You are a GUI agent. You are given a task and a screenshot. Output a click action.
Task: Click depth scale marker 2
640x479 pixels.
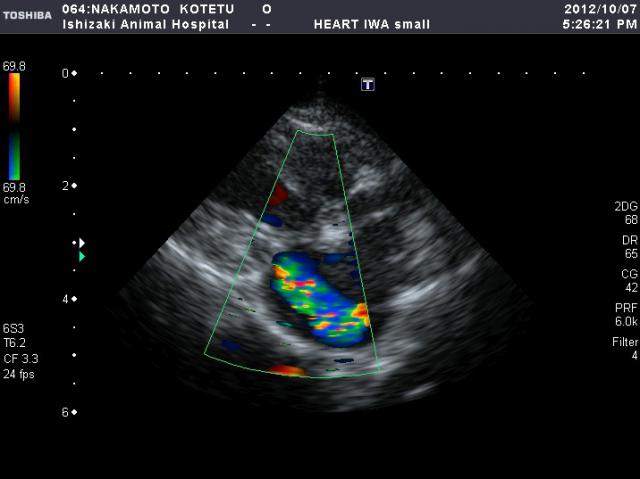[x=65, y=186]
